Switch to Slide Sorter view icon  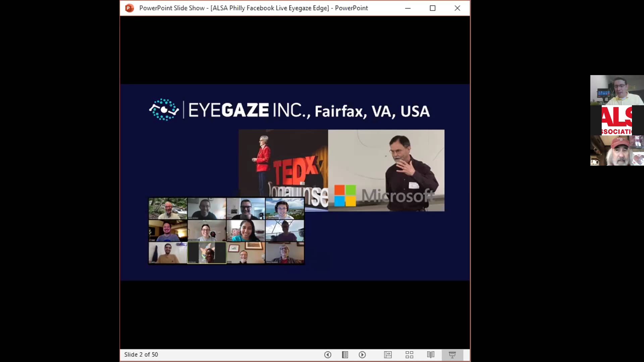click(x=410, y=355)
